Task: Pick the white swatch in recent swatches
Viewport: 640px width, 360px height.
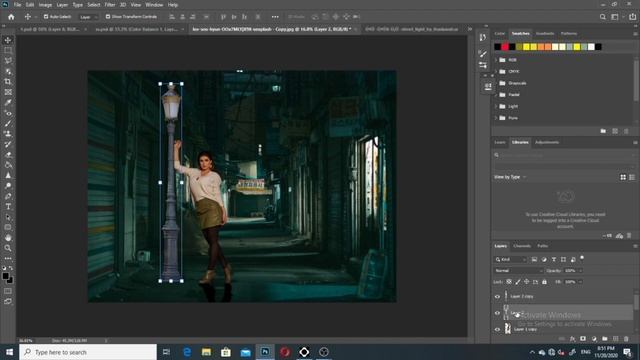Action: point(591,47)
